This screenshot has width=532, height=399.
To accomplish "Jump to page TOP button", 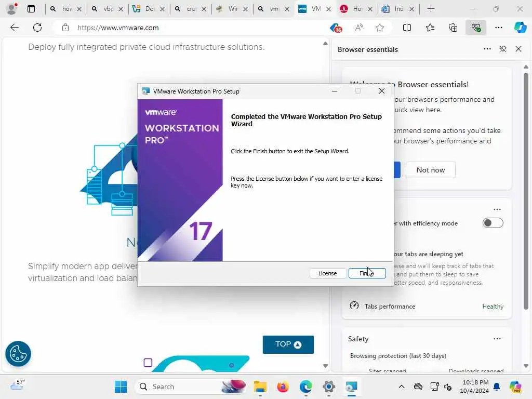I will coord(288,344).
